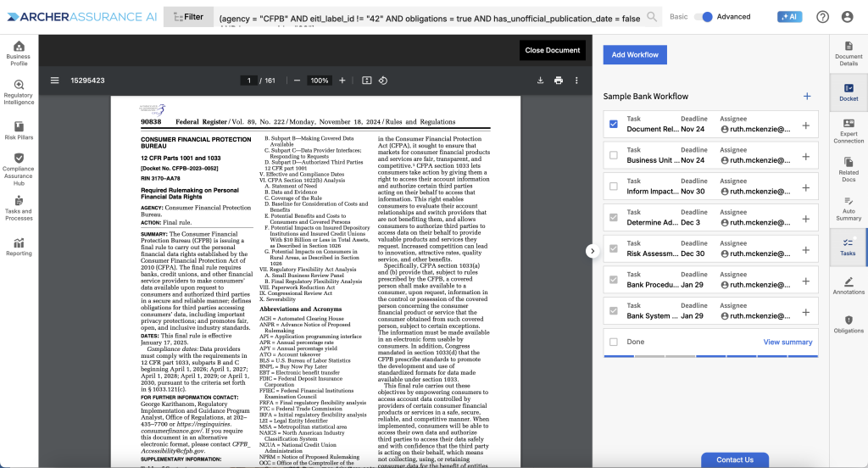Print the document using printer icon
The image size is (868, 468).
[559, 81]
